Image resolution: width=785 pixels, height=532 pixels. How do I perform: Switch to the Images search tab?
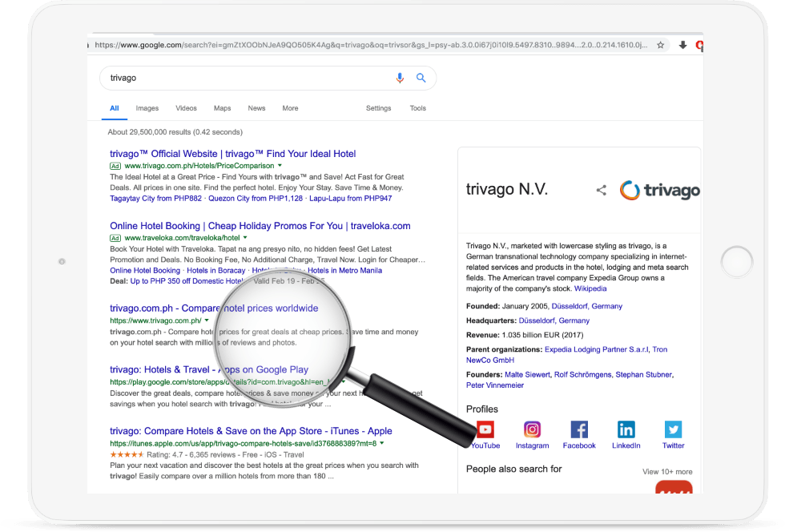coord(147,108)
